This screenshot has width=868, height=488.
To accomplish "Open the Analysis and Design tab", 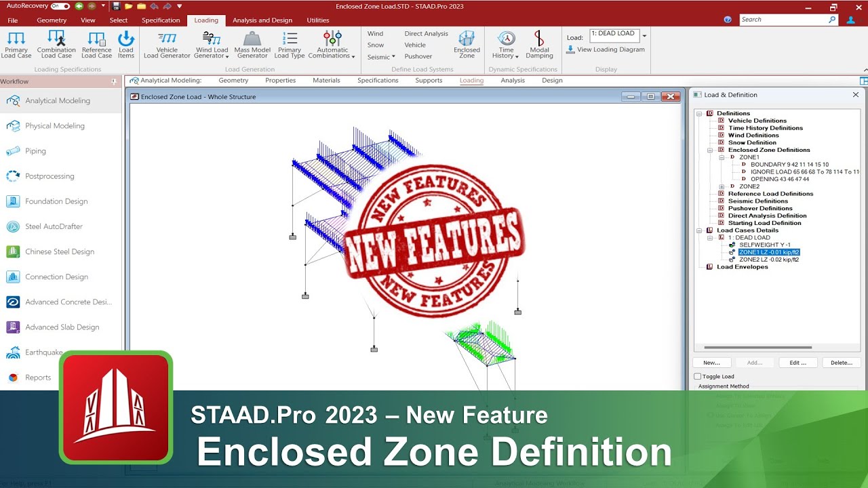I will coord(262,20).
